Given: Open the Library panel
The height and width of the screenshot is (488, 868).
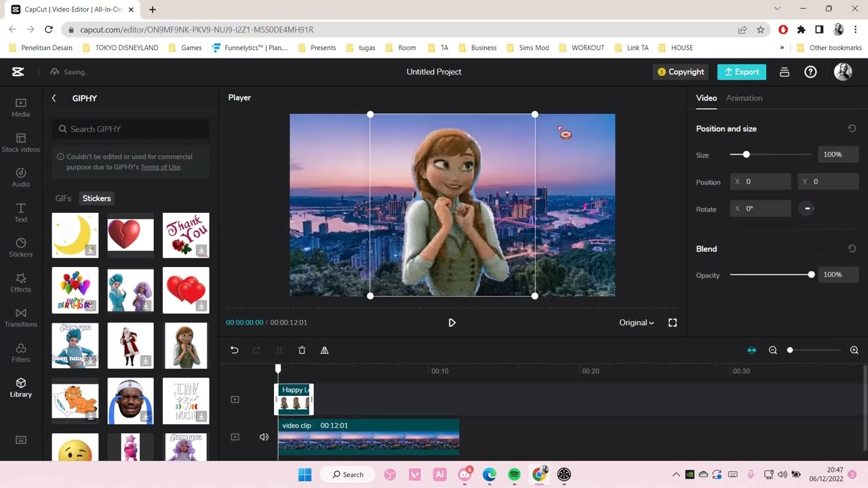Looking at the screenshot, I should coord(21,388).
